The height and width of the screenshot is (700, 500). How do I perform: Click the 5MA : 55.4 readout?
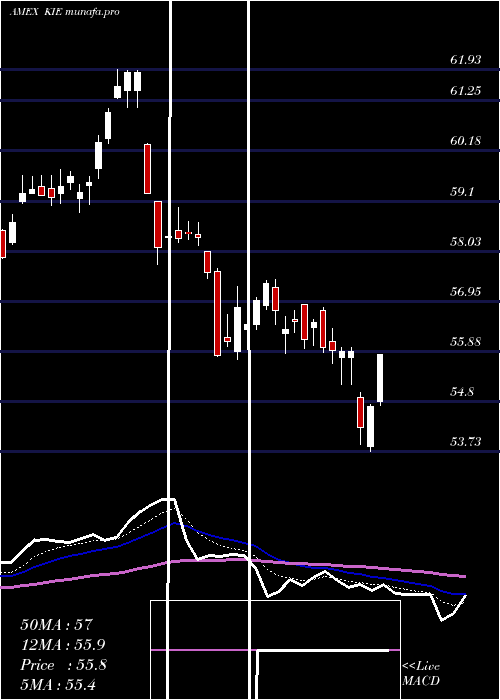coord(58,684)
